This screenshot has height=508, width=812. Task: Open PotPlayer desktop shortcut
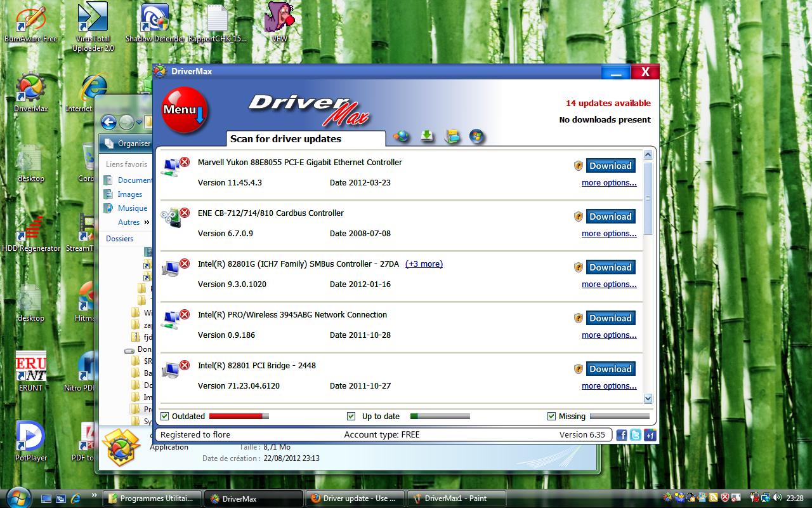pyautogui.click(x=31, y=441)
